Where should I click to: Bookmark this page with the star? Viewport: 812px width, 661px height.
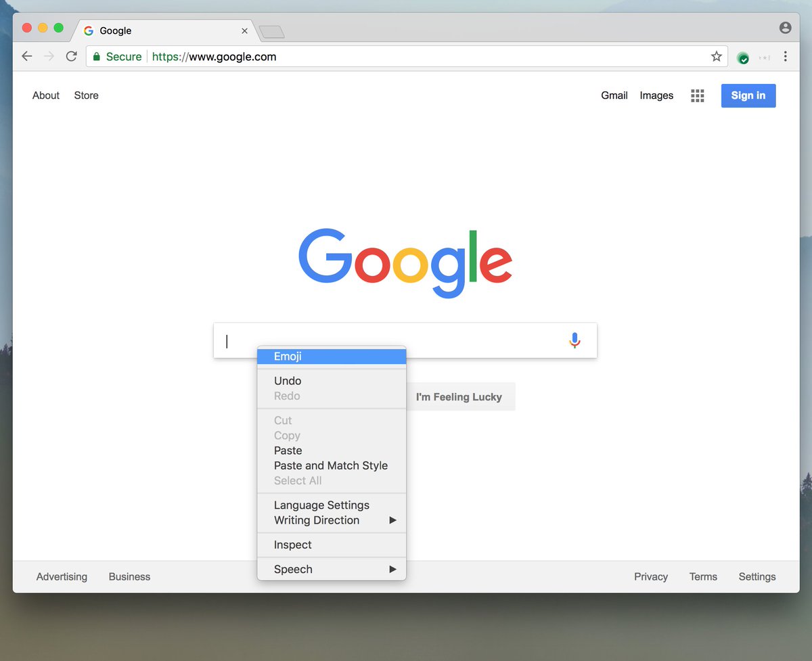[717, 57]
